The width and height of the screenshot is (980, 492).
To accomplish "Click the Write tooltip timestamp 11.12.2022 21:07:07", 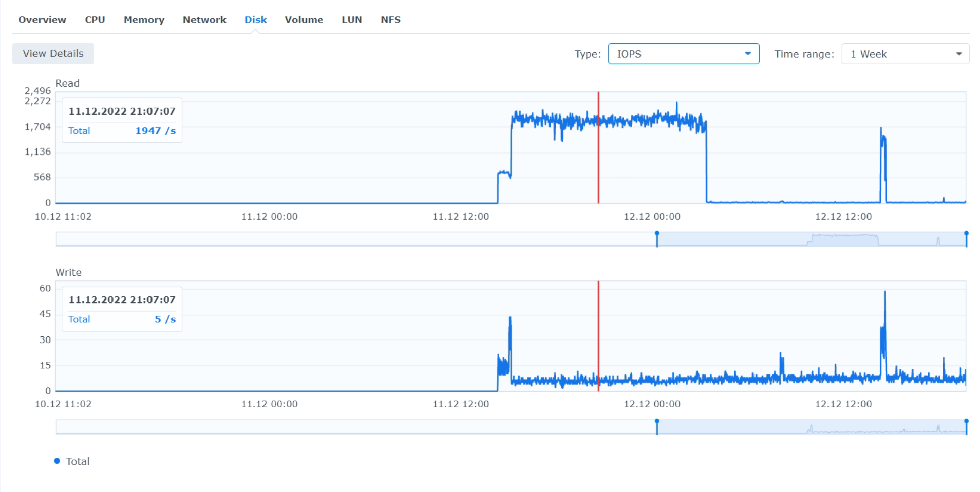I will click(122, 299).
